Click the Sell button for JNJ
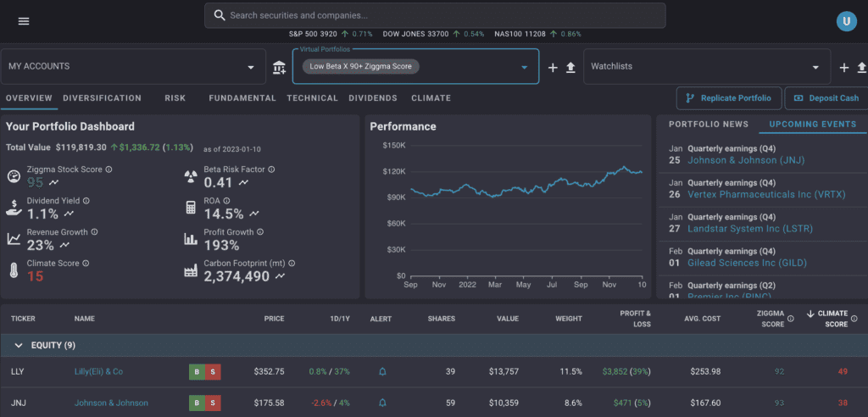This screenshot has width=868, height=417. [213, 403]
